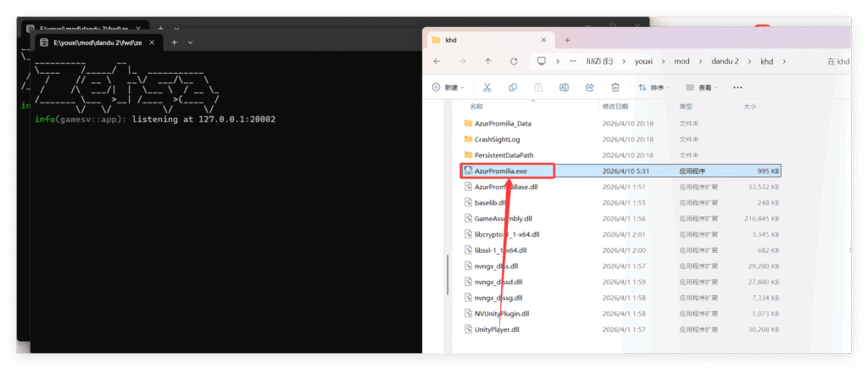Screen dimensions: 868x370
Task: Click the mod segment in the address breadcrumb
Action: 682,61
